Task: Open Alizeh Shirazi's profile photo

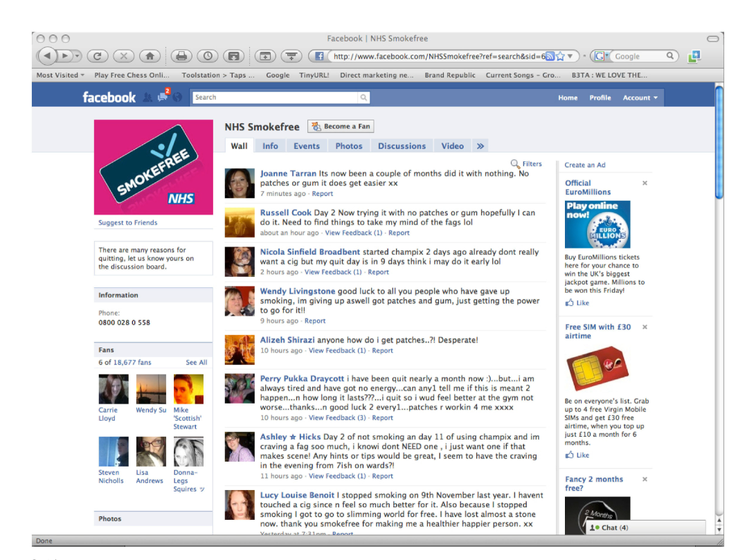Action: point(240,350)
